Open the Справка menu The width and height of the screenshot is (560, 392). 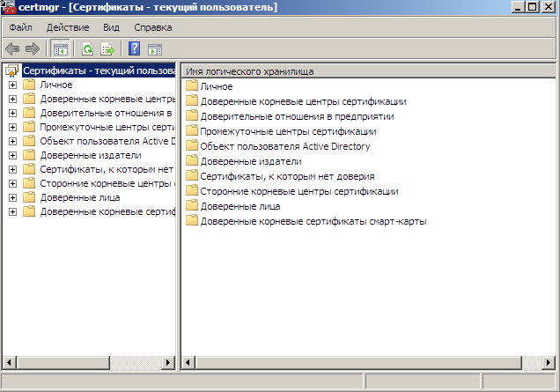(x=153, y=27)
